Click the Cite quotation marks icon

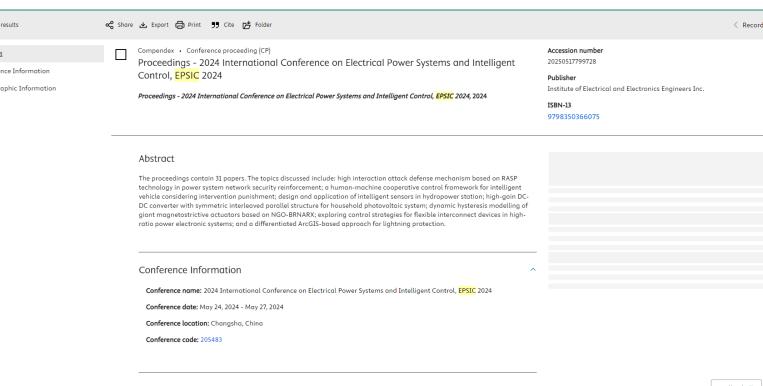click(215, 25)
